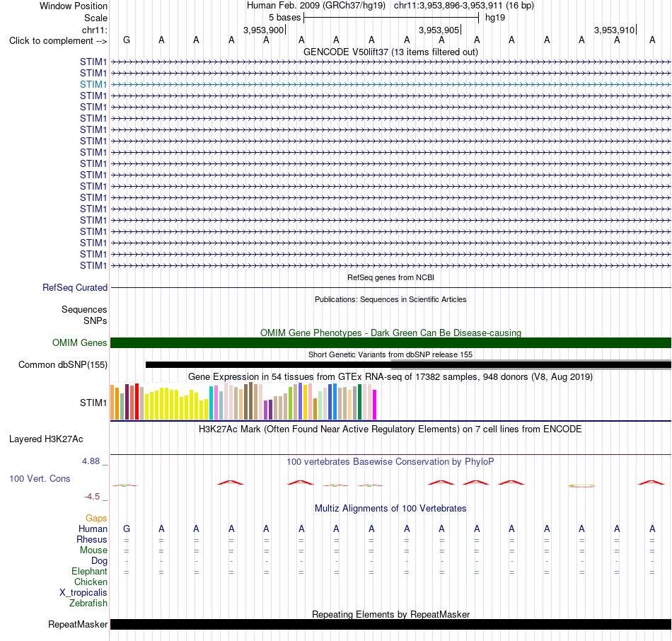Click the magenta bar in GTEx bar chart
Image resolution: width=672 pixels, height=641 pixels.
tap(375, 404)
